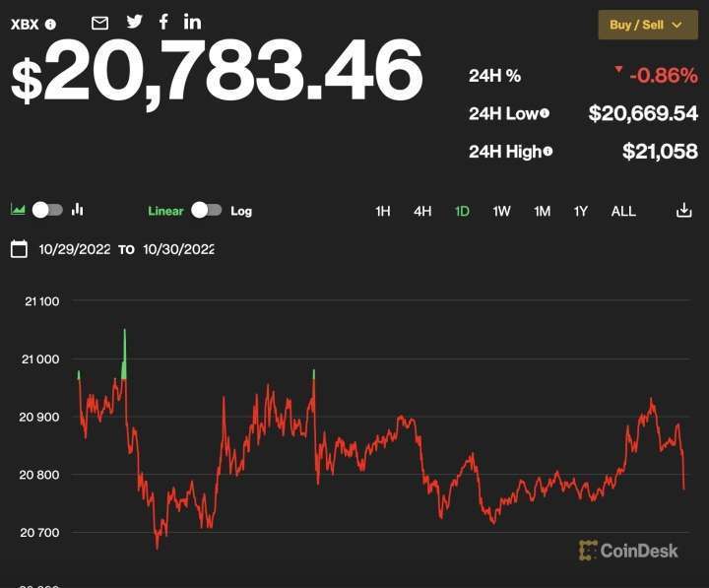Show the ALL time range
Viewport: 709px width, 588px height.
[623, 211]
